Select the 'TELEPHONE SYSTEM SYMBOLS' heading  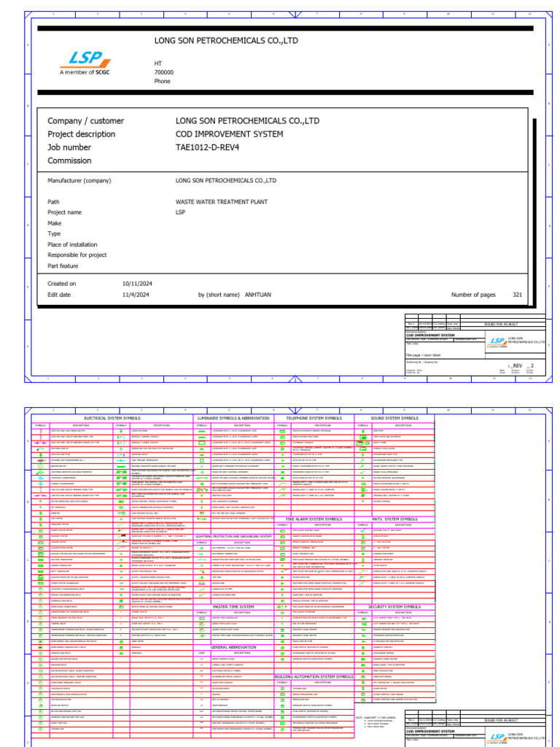pyautogui.click(x=314, y=418)
